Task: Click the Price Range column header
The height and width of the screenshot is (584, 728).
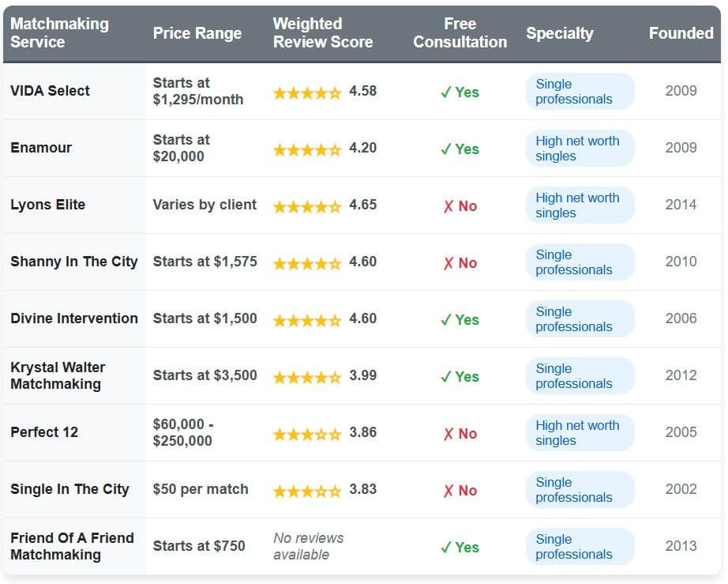Action: tap(197, 33)
